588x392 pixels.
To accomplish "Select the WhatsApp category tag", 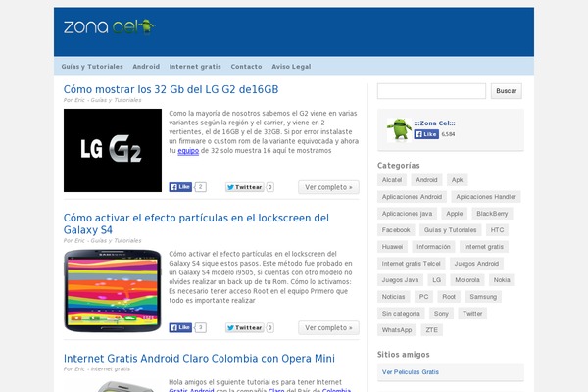I will (x=397, y=330).
